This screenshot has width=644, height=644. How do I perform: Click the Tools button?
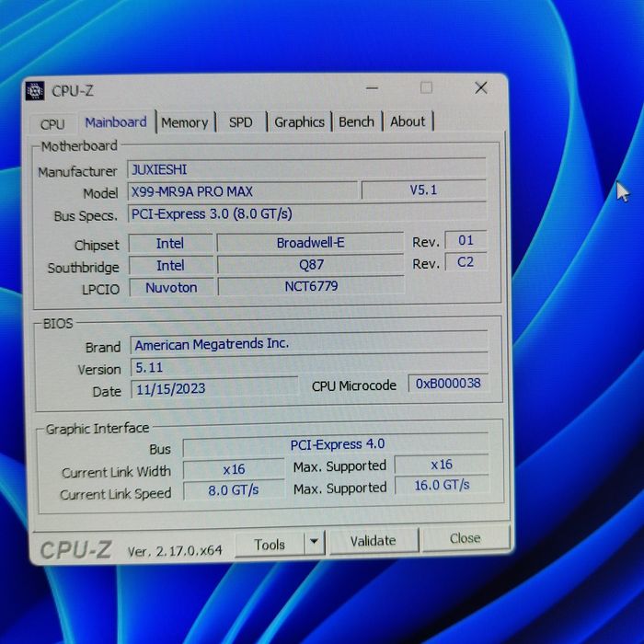(270, 545)
